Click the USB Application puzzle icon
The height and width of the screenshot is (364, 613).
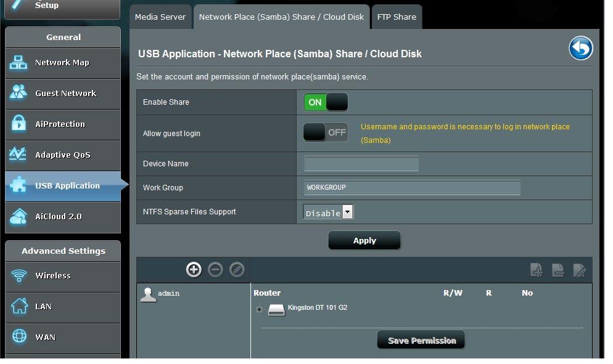coord(19,185)
